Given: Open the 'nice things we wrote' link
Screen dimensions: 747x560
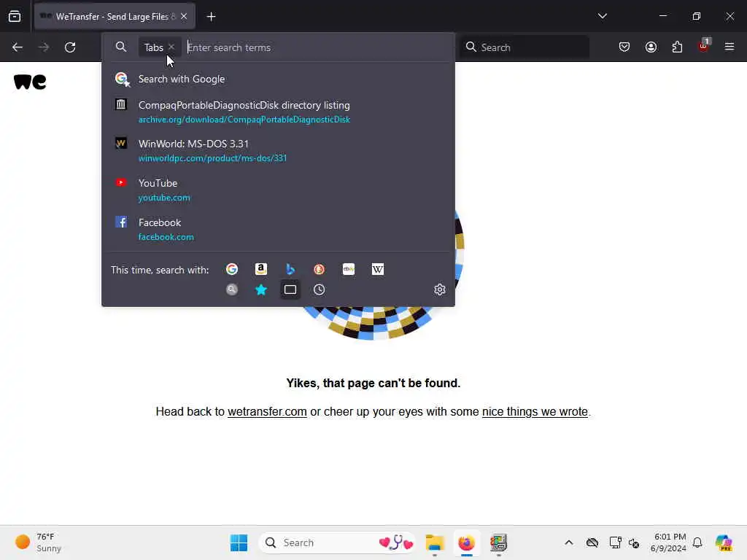Looking at the screenshot, I should [x=535, y=411].
